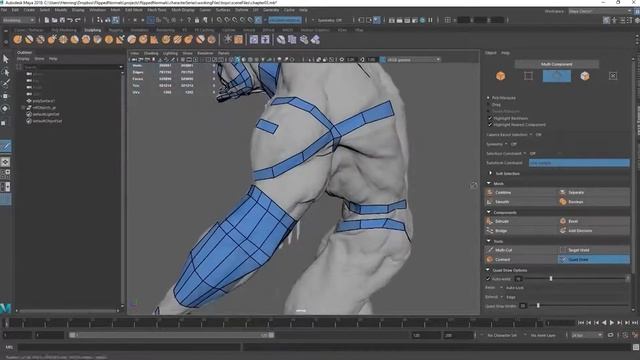Click the Quad Draw tool button
This screenshot has width=640, height=360.
tap(594, 260)
